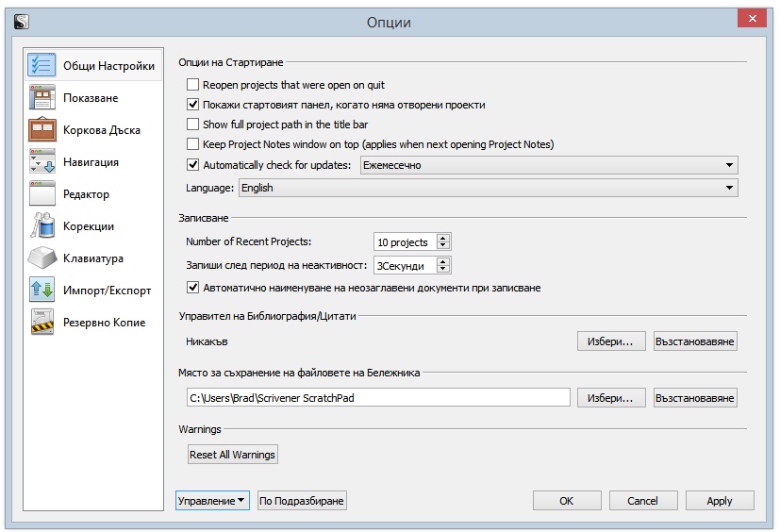Click the Apply button
The image size is (780, 532).
click(719, 501)
